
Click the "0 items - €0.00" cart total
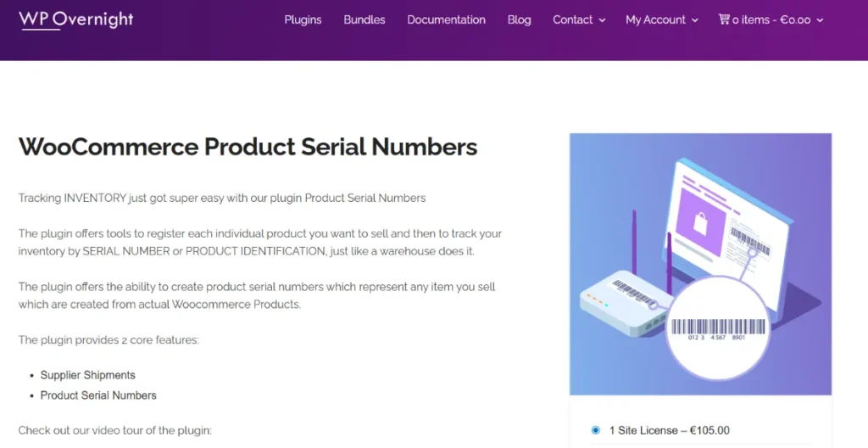click(771, 20)
